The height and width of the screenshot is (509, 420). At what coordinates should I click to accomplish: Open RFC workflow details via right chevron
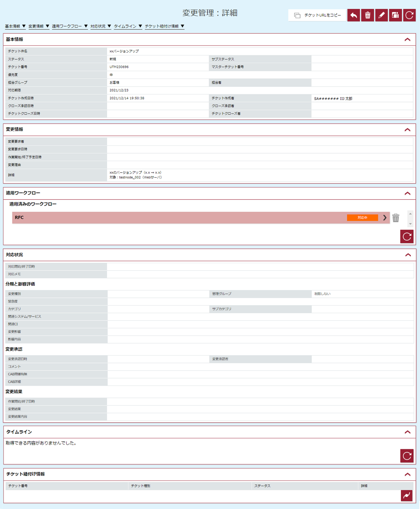[385, 218]
